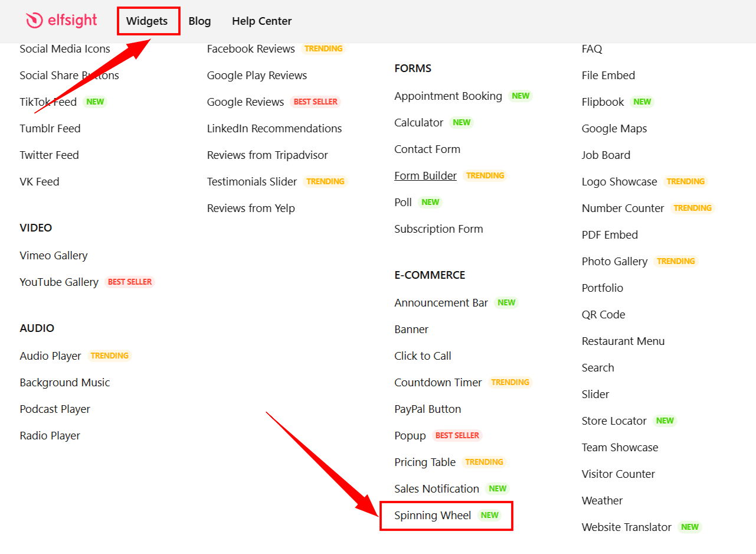Select the VK Feed widget

coord(40,182)
